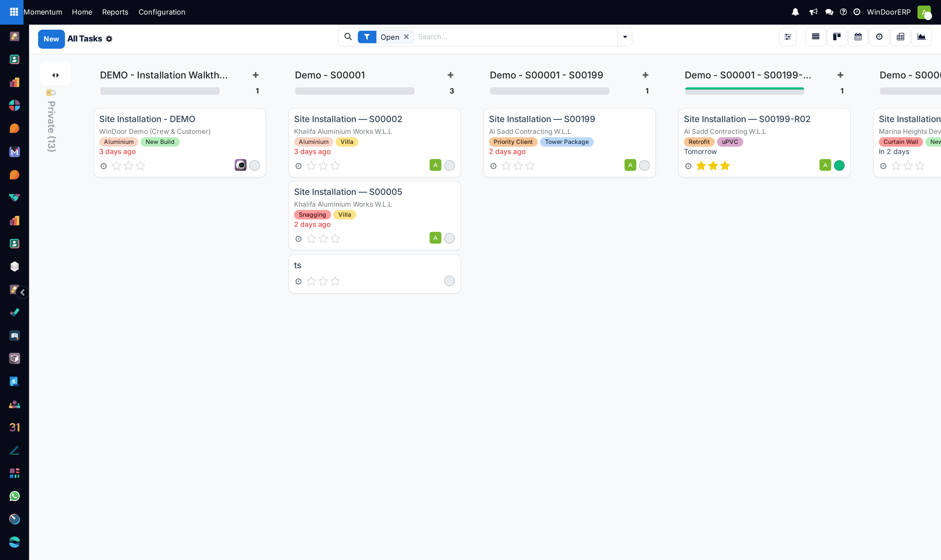Collapse the sidebar with the chevron
941x560 pixels.
click(x=23, y=292)
